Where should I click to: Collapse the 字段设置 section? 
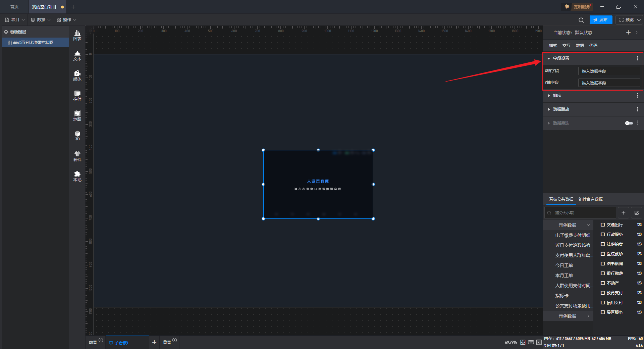[549, 58]
